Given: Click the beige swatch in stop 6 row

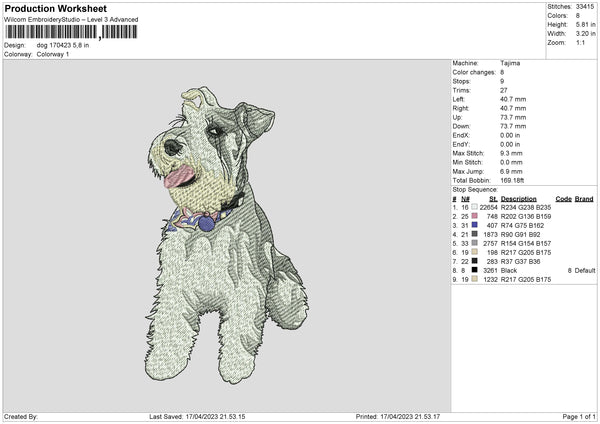Looking at the screenshot, I should pyautogui.click(x=474, y=252).
